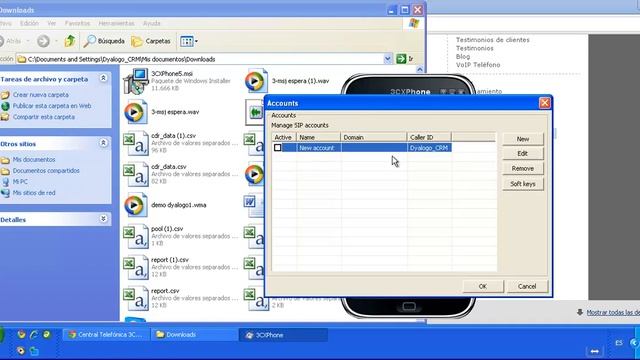The image size is (640, 360).
Task: Collapse Tareas de archivo y carpeta panel
Action: (x=104, y=78)
